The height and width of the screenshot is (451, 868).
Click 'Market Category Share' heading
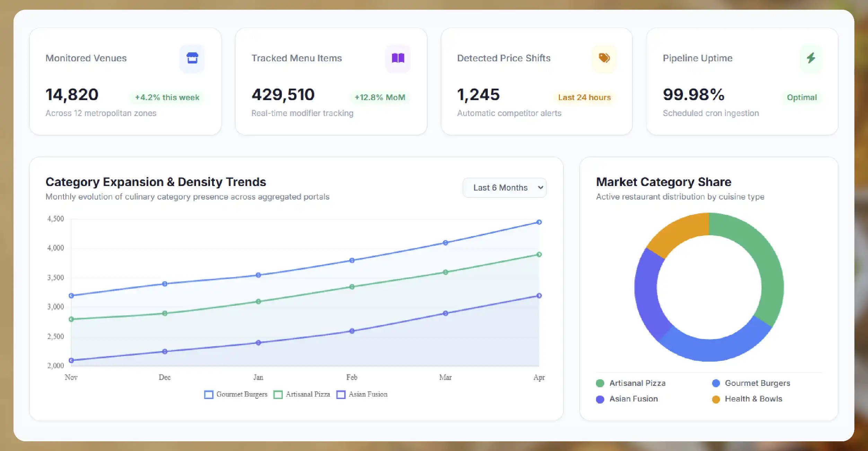pos(664,182)
